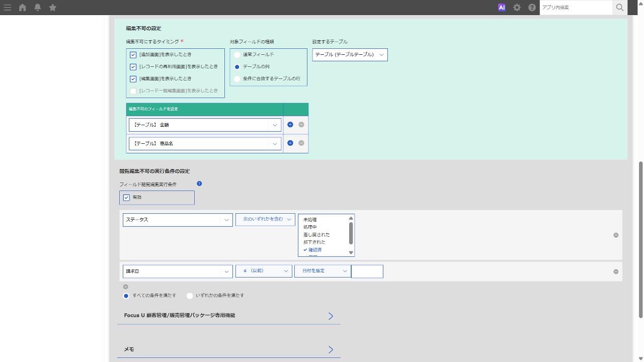Expand the メモ section

coord(229,349)
